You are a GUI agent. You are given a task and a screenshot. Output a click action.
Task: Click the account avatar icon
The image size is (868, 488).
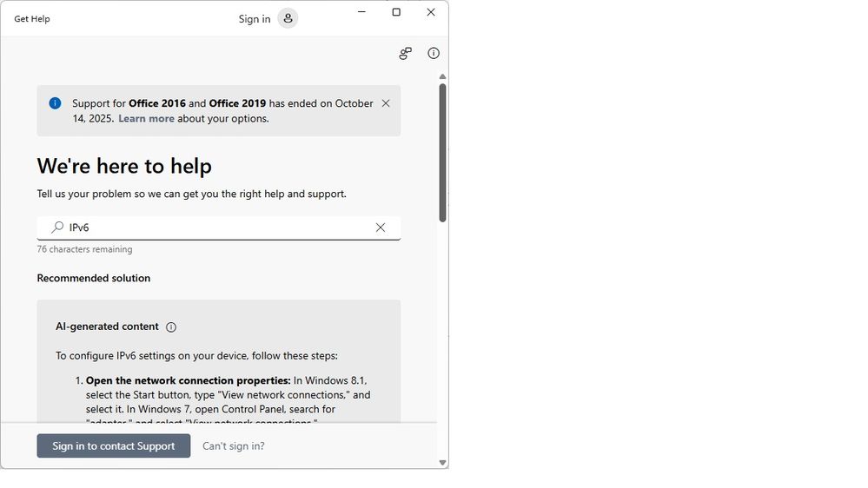coord(288,18)
